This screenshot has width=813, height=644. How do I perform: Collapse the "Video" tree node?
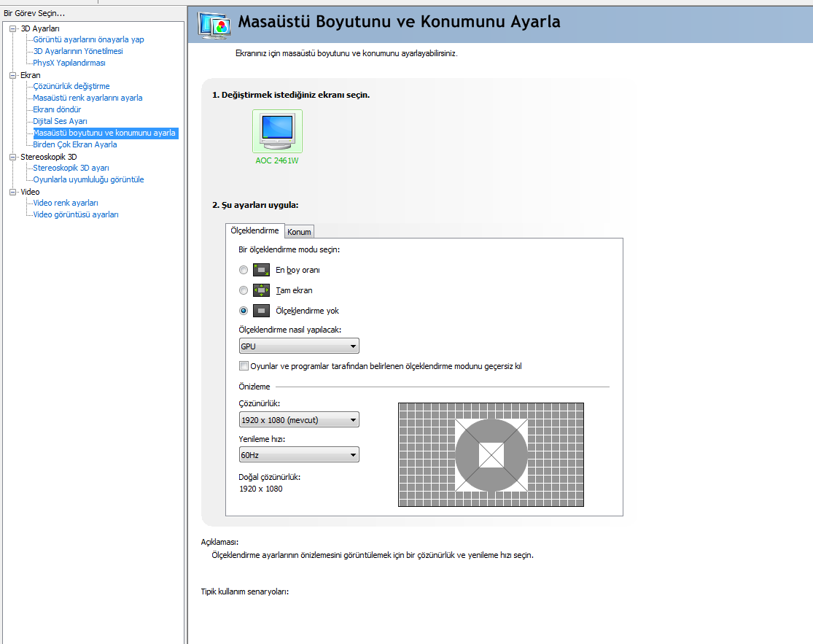pyautogui.click(x=13, y=192)
